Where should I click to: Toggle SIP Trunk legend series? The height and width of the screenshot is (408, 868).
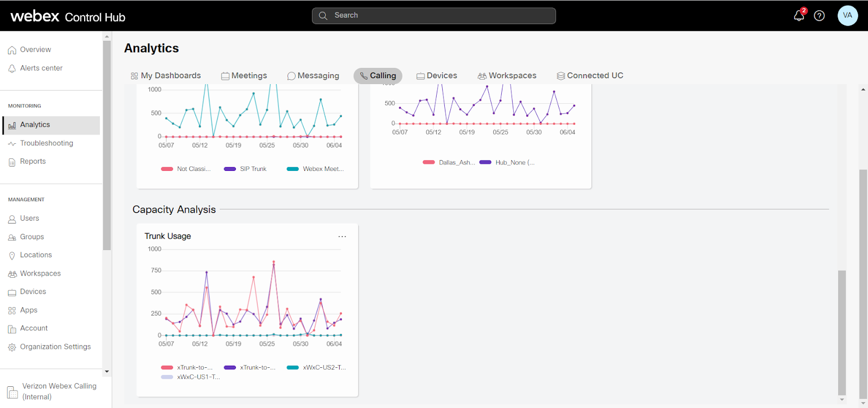pyautogui.click(x=245, y=169)
